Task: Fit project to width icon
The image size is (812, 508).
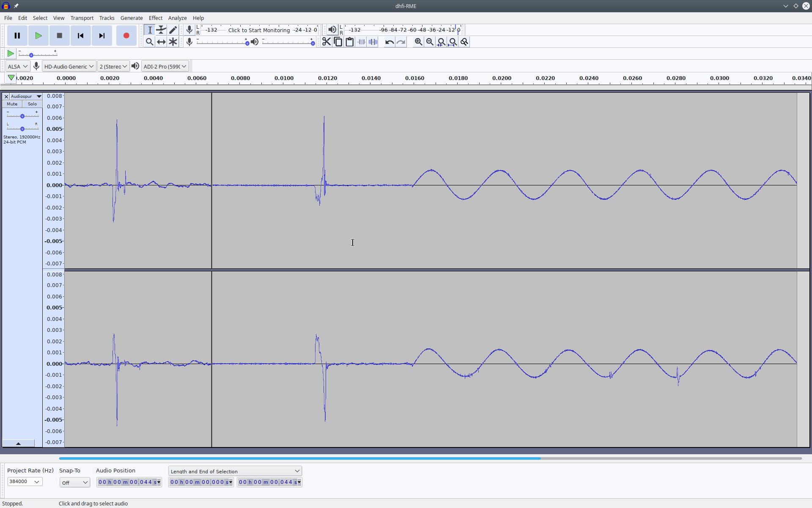Action: point(453,42)
